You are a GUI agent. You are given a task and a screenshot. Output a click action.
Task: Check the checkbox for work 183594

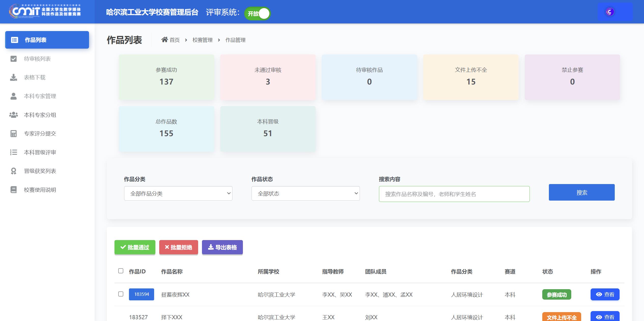tap(121, 294)
